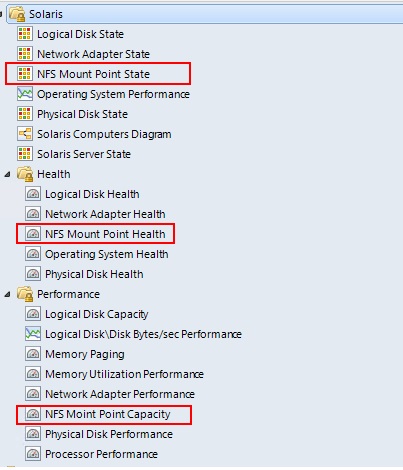Click the Logical Disk Health dashboard icon
The image size is (403, 470).
33,194
